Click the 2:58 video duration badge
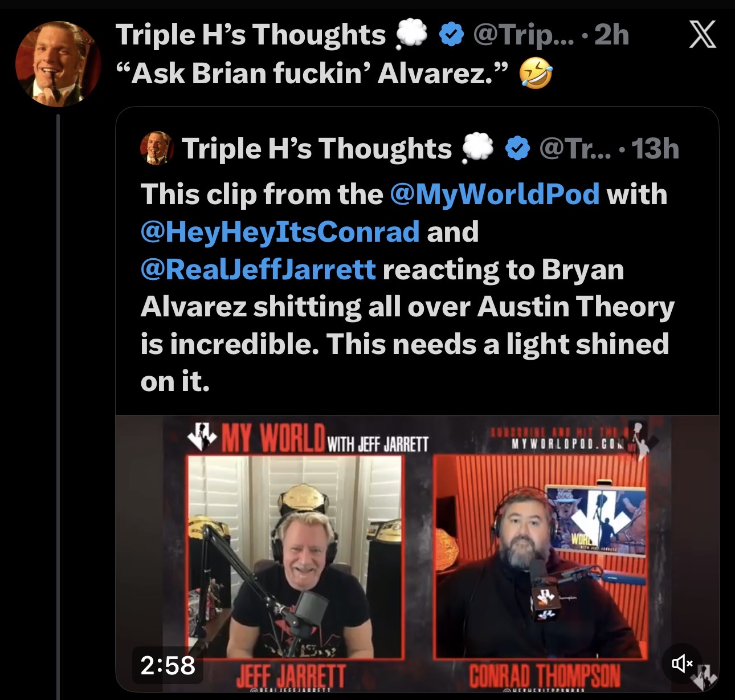 tap(168, 665)
